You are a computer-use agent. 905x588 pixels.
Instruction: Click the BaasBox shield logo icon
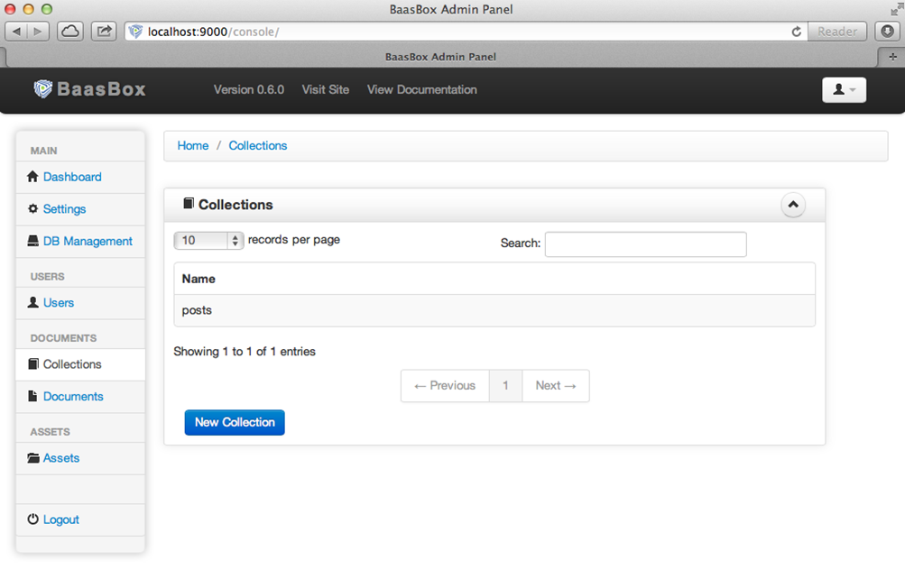pos(42,89)
